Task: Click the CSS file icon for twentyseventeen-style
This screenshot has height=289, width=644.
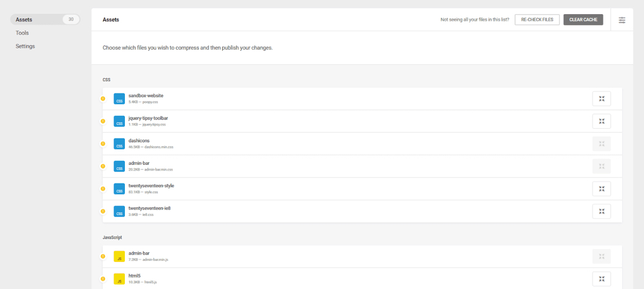Action: [x=119, y=189]
